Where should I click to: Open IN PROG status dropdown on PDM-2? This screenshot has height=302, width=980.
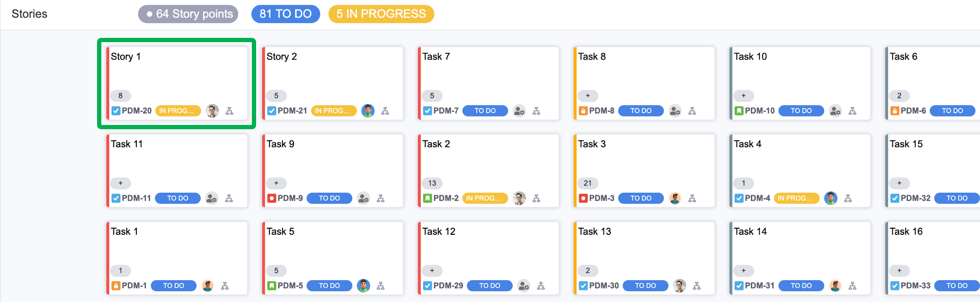point(485,198)
